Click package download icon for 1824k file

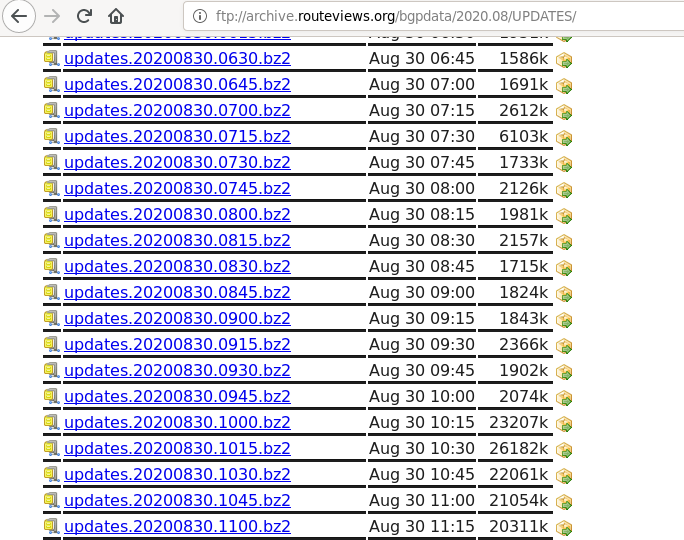(564, 294)
